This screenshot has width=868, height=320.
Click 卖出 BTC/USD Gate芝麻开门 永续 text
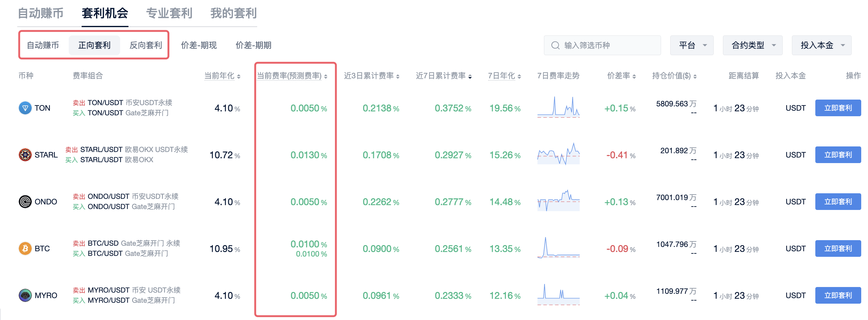point(126,243)
